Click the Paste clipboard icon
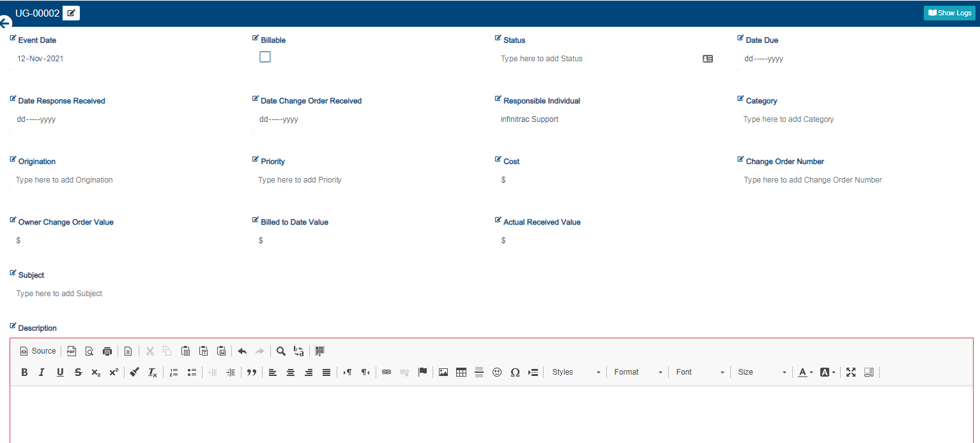The image size is (980, 443). tap(185, 351)
